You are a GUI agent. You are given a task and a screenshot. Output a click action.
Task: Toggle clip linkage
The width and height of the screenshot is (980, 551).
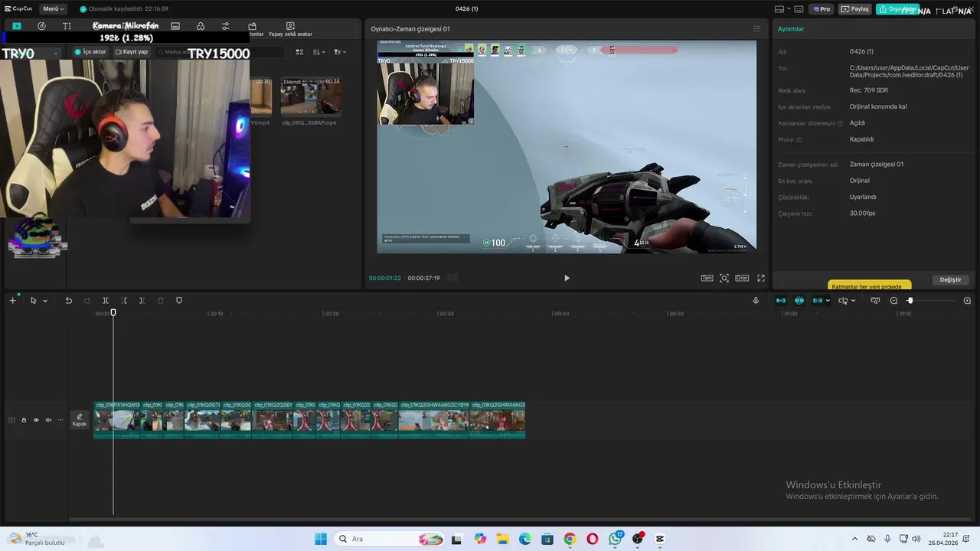[x=817, y=301]
